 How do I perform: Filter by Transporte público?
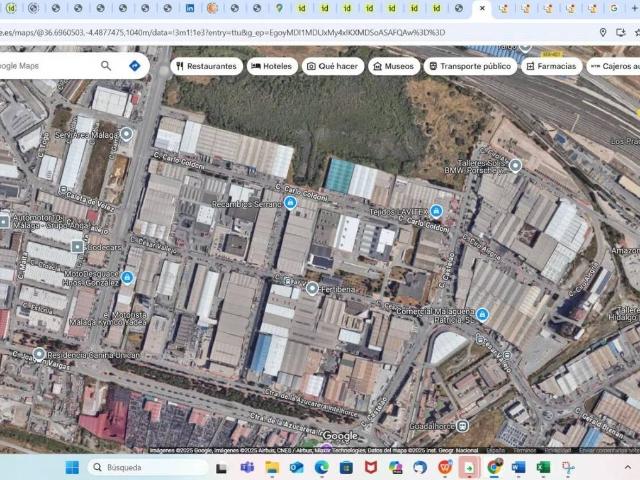pos(468,67)
